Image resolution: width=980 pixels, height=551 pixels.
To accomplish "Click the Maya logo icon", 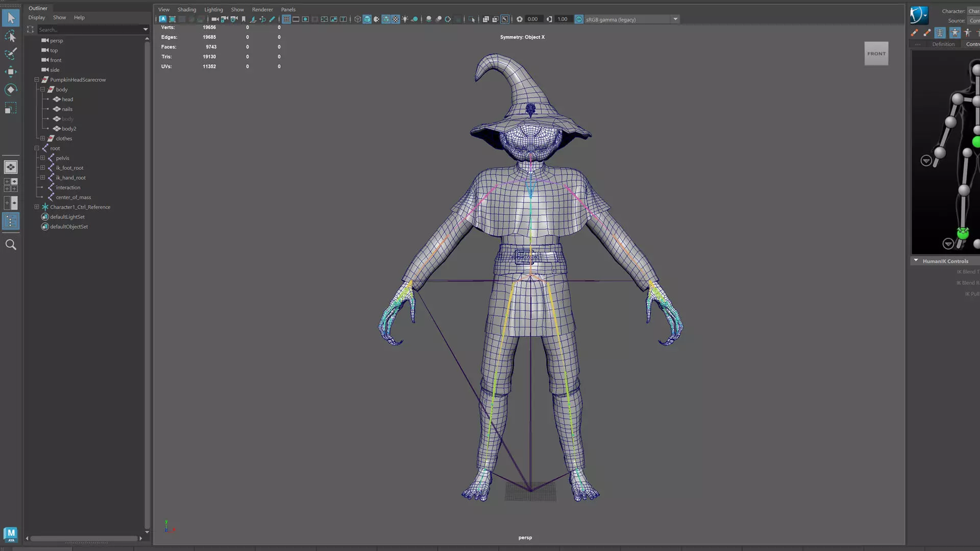I will click(11, 534).
